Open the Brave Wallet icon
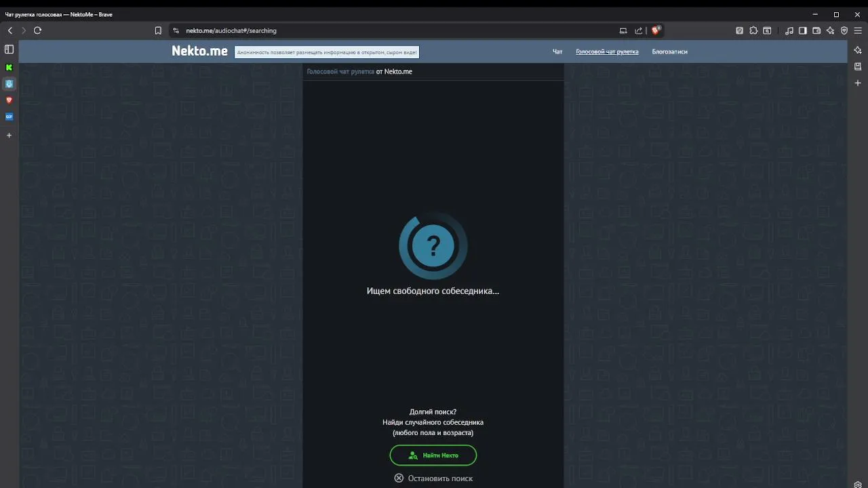 click(816, 30)
